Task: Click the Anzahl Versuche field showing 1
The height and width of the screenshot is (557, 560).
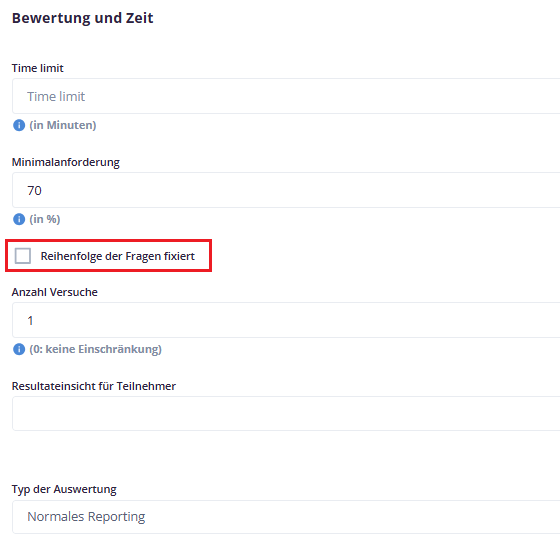Action: [286, 320]
